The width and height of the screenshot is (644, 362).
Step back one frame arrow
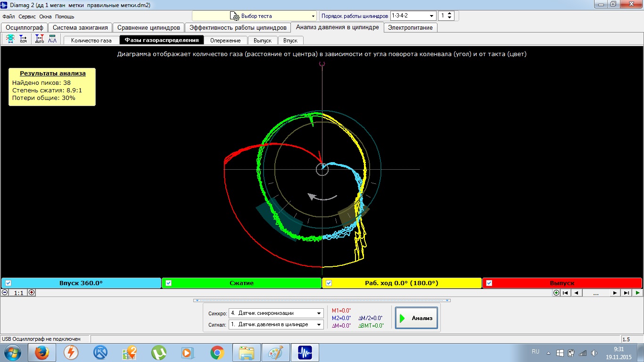(x=576, y=293)
